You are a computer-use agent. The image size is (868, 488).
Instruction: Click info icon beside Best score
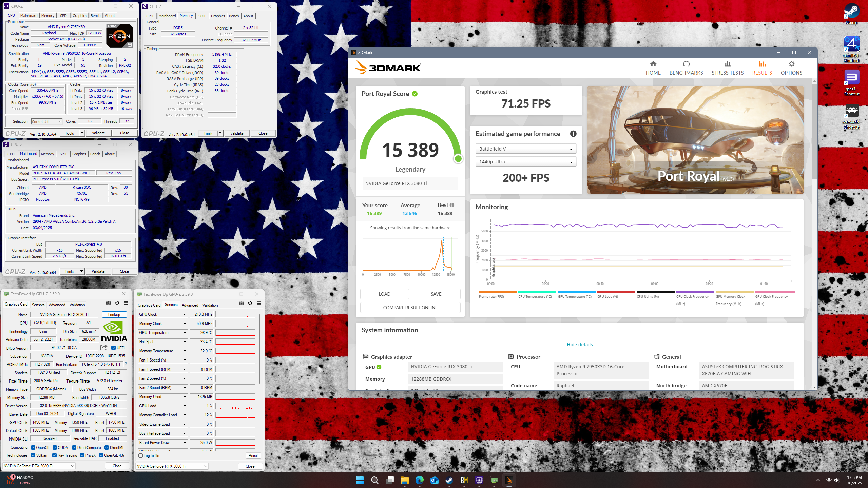click(x=452, y=205)
